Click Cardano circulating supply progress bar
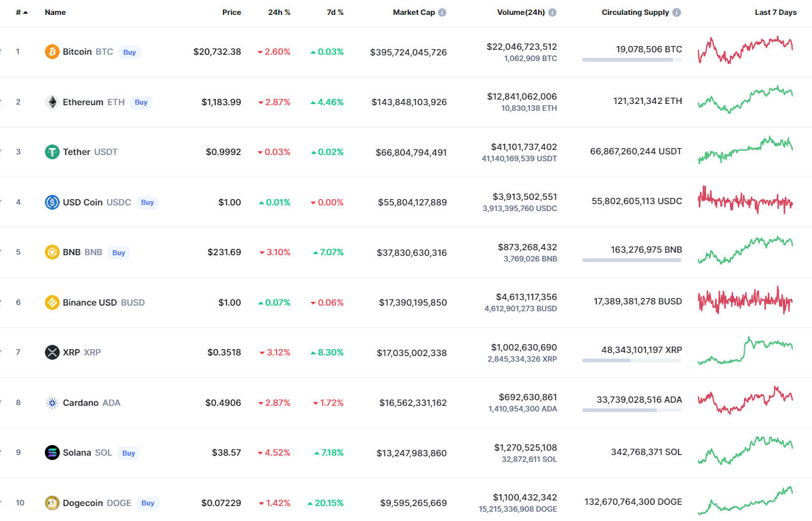Image resolution: width=812 pixels, height=521 pixels. 632,410
